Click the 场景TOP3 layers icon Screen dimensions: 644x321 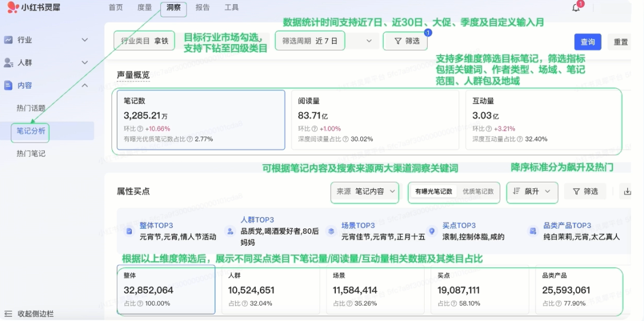tap(331, 231)
